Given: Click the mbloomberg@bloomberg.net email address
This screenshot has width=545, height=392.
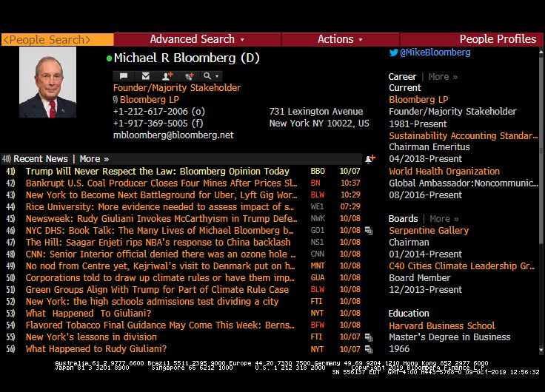Looking at the screenshot, I should pos(173,135).
